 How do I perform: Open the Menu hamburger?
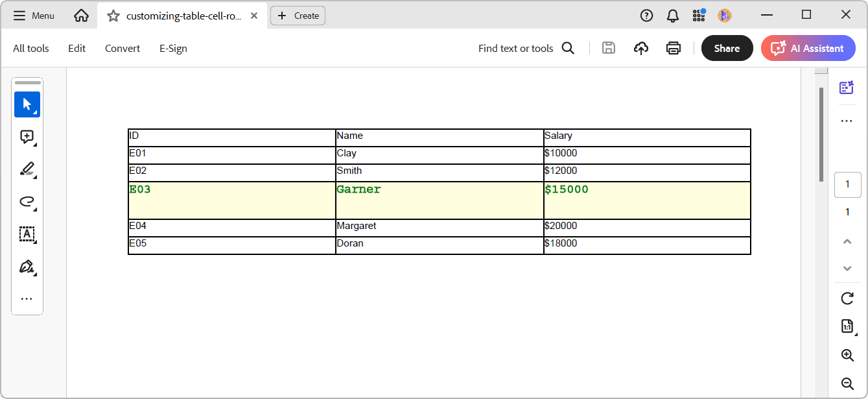click(34, 16)
